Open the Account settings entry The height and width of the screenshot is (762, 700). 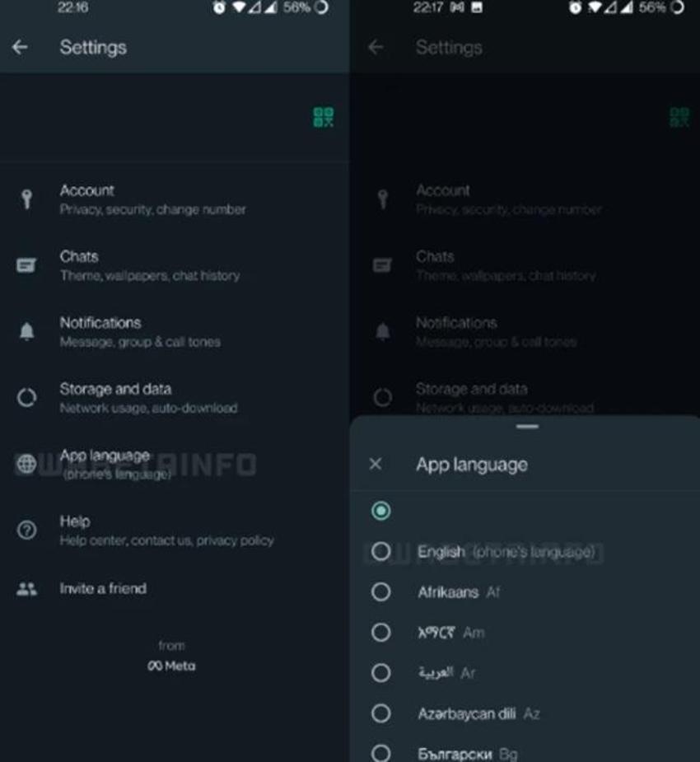175,199
